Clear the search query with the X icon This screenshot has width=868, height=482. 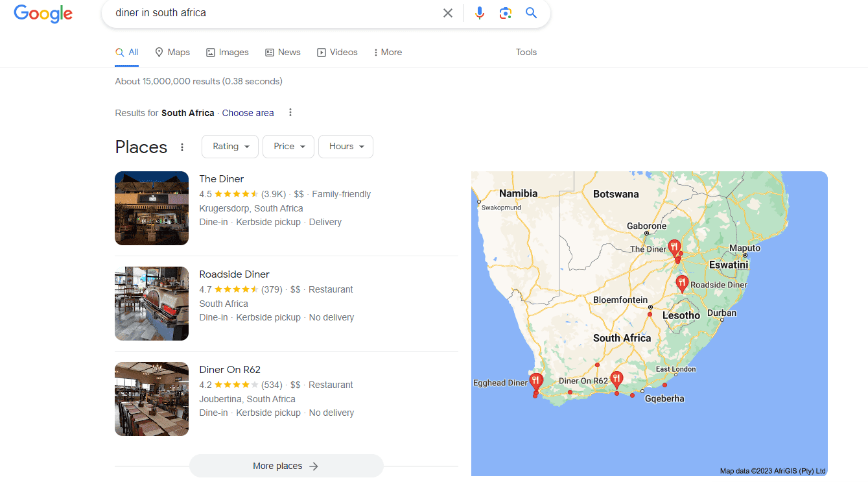click(x=447, y=12)
